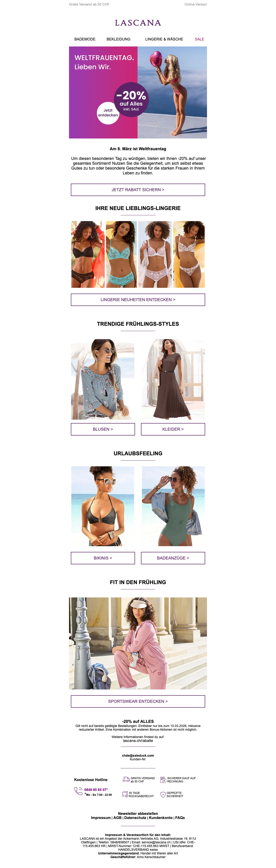Click the Newsletter abbestellen link
The image size is (276, 868).
pos(138,813)
